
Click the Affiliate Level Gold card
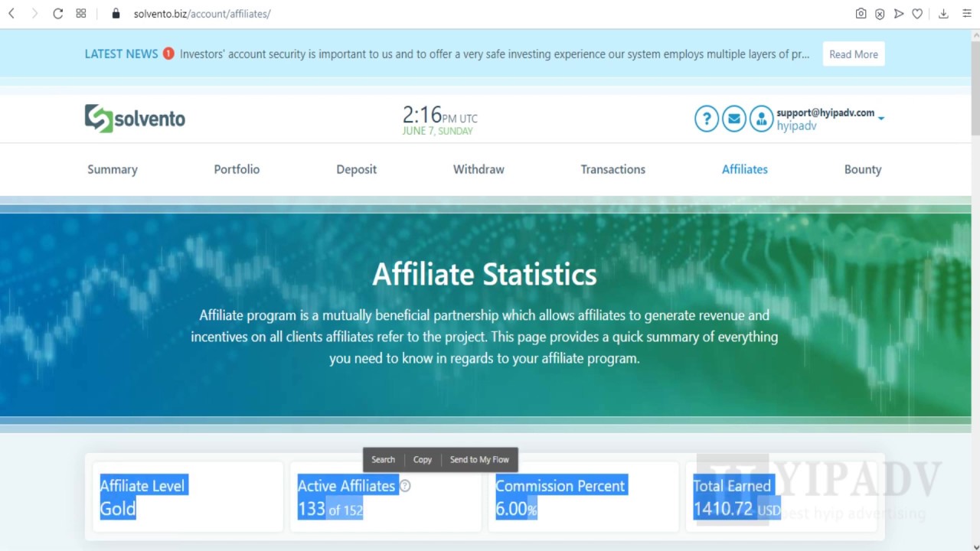click(x=188, y=497)
